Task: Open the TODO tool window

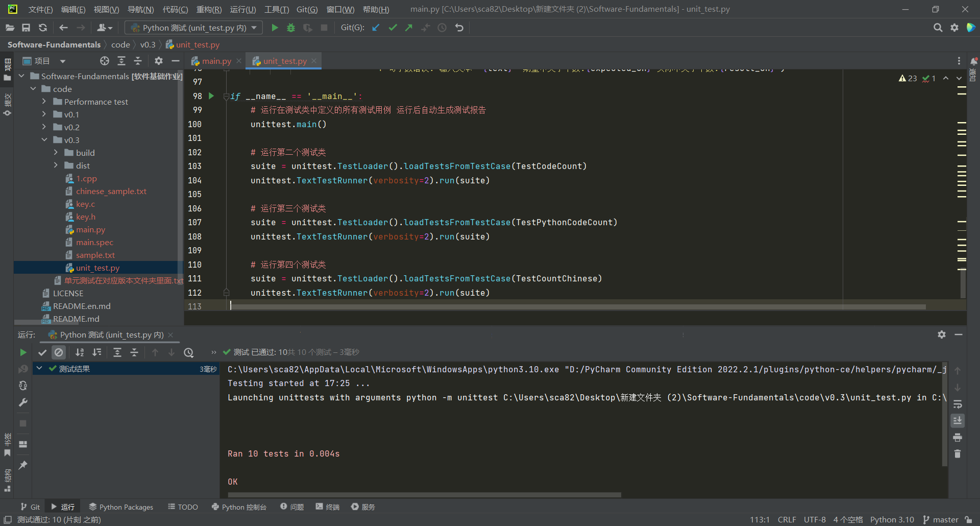Action: tap(183, 507)
